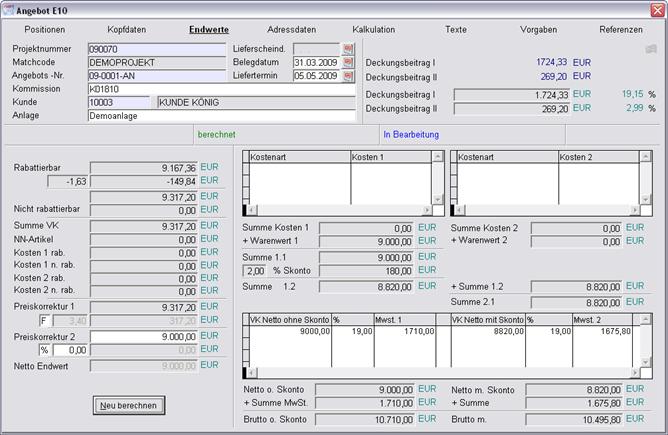This screenshot has width=668, height=435.
Task: Click the gray icon at top right
Action: tap(651, 48)
